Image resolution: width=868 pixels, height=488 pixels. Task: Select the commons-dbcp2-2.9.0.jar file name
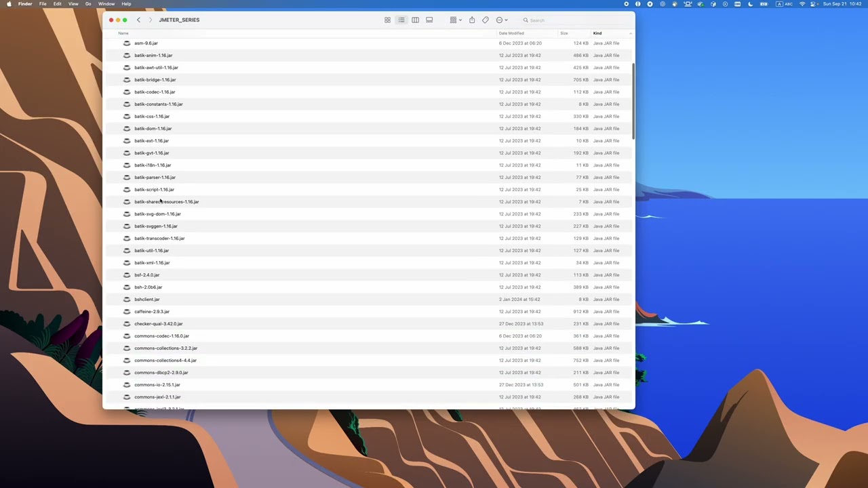click(161, 373)
